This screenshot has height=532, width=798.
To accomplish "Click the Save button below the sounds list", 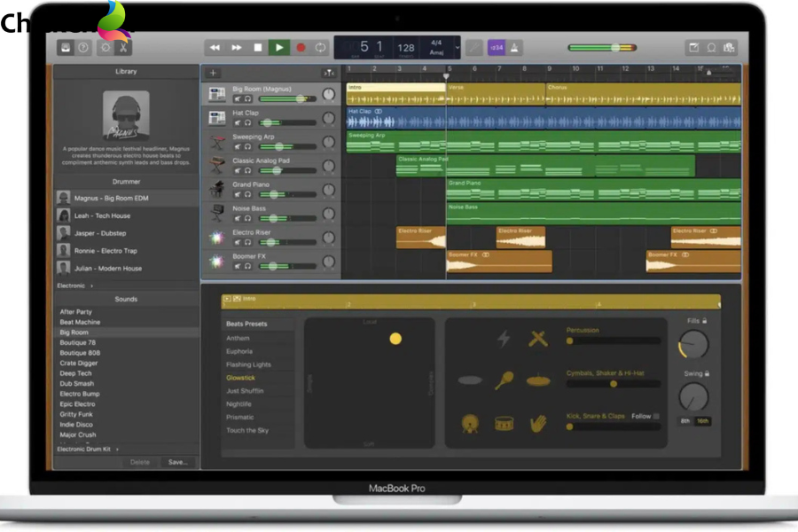I will click(x=177, y=462).
